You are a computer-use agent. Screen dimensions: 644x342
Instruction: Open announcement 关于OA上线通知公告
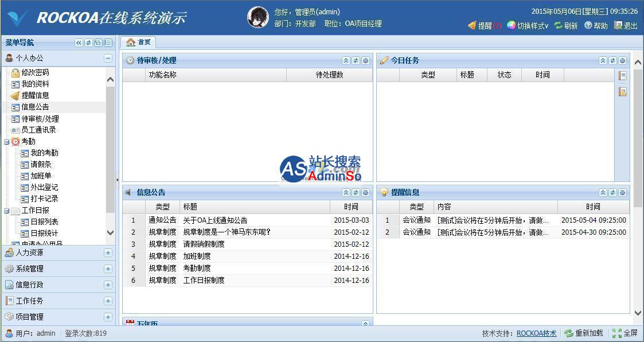tap(215, 221)
